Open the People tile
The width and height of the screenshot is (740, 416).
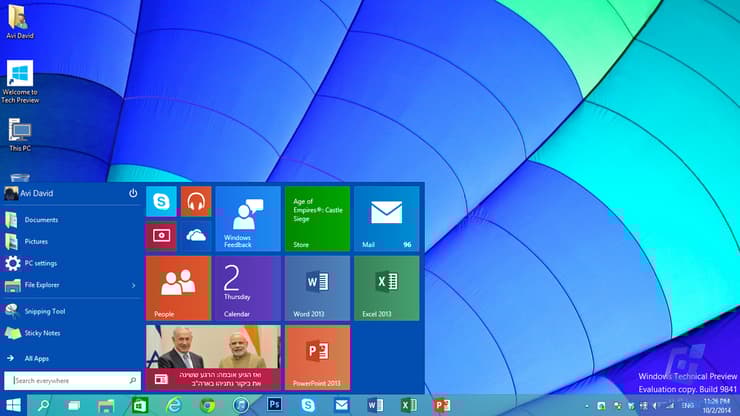(x=178, y=288)
